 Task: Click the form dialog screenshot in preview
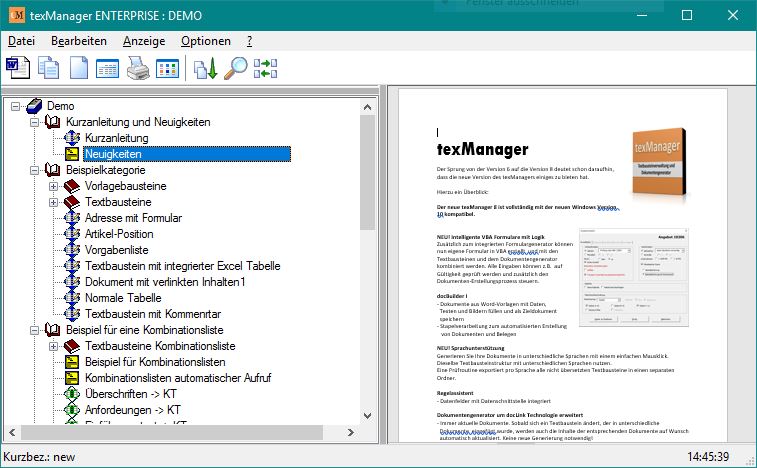pyautogui.click(x=633, y=277)
